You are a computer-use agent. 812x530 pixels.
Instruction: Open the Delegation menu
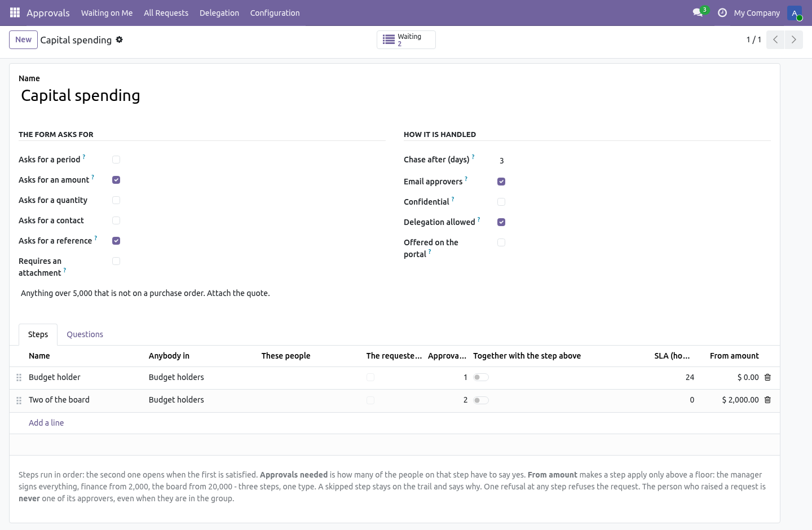[x=219, y=12]
